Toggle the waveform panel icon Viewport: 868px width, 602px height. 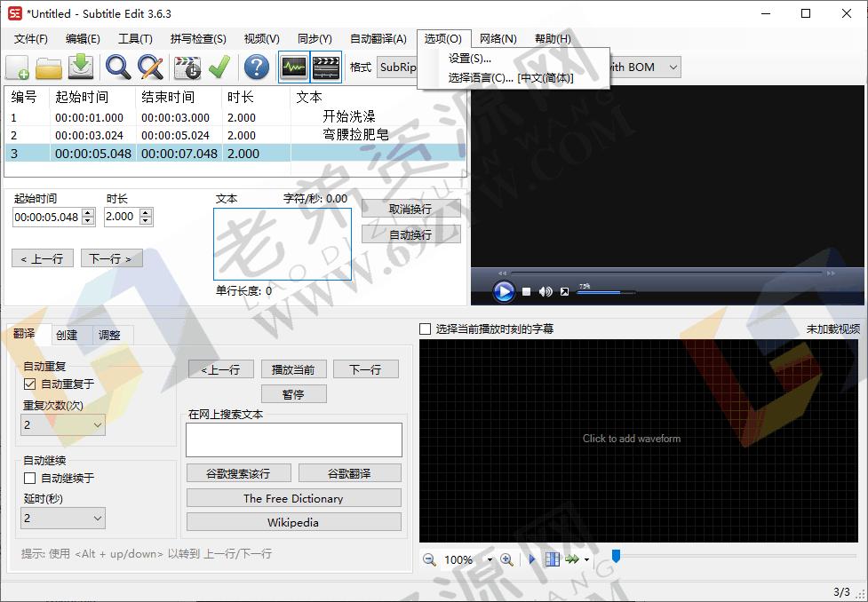[292, 67]
